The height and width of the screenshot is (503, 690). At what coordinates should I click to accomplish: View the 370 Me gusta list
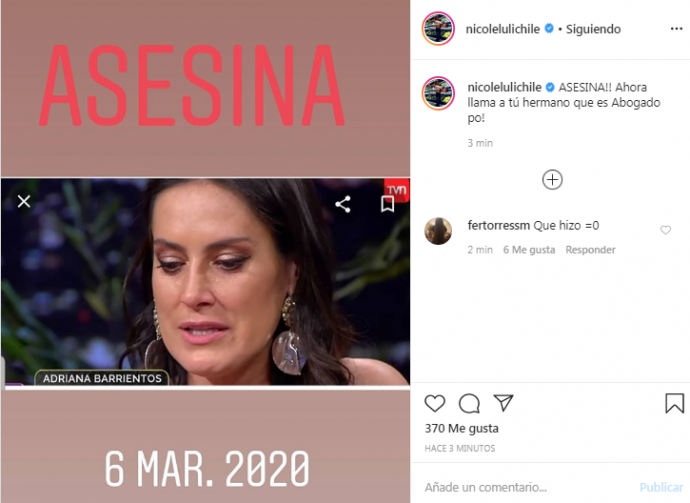click(462, 429)
